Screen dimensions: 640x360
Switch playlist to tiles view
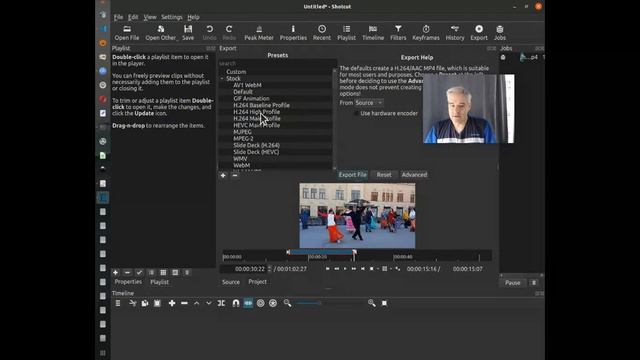point(163,272)
